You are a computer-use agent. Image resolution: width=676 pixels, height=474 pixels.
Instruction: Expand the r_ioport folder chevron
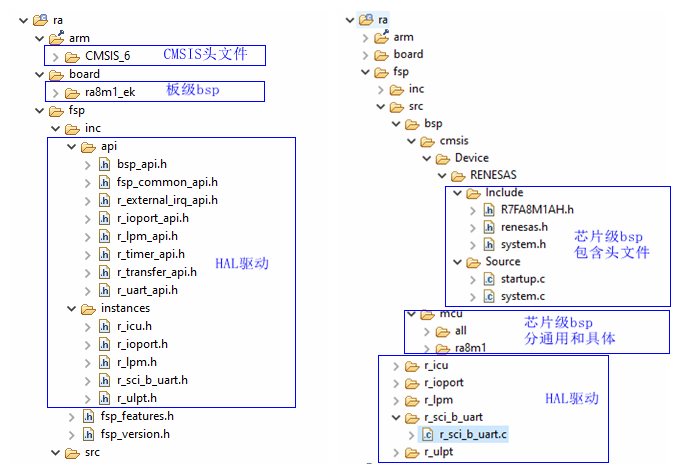pos(396,383)
